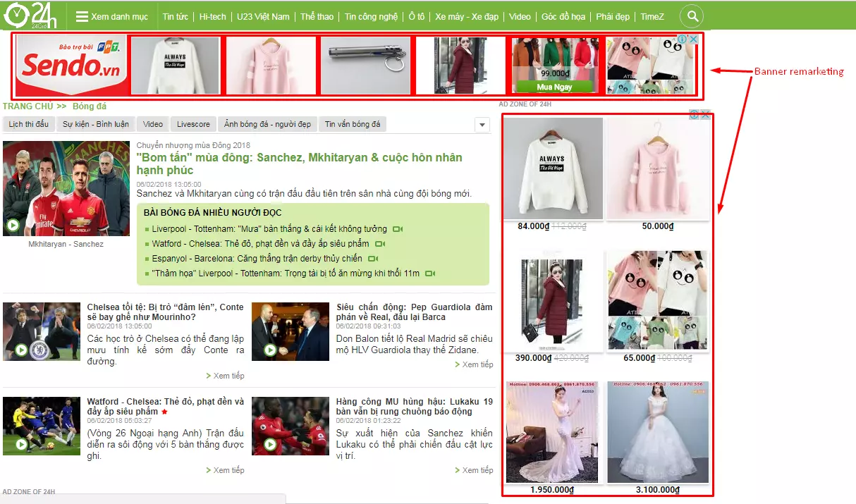856x504 pixels.
Task: Open white ALWAYS sweater in top banner
Action: 175,65
